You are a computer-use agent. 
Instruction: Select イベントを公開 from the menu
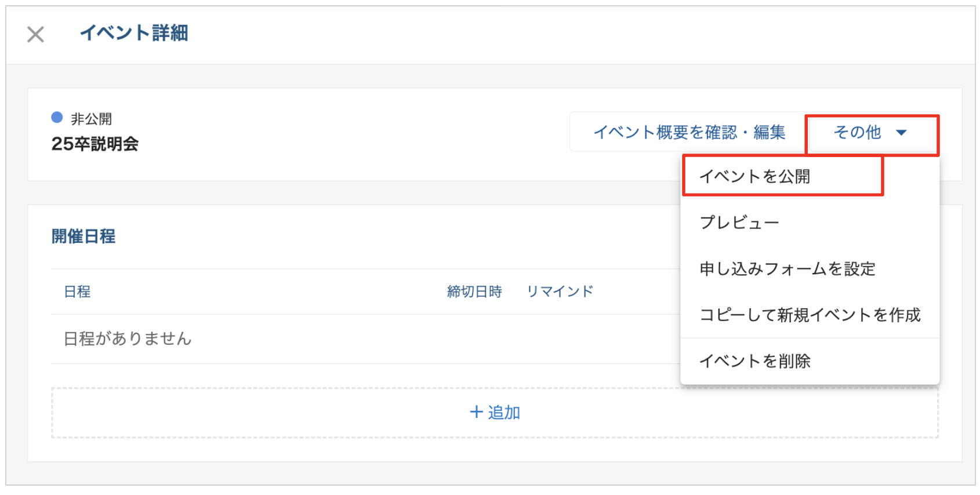pyautogui.click(x=754, y=176)
